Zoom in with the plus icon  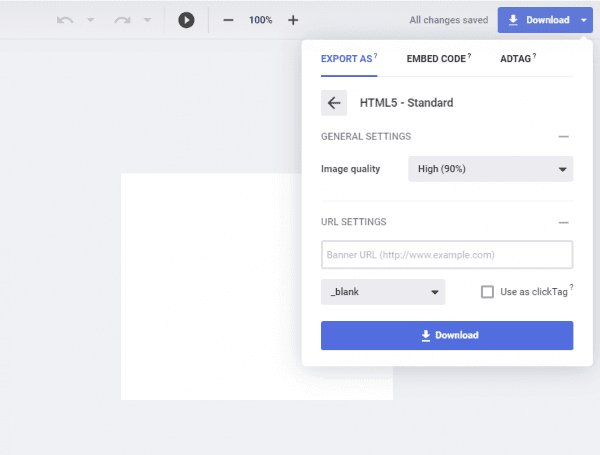point(293,20)
